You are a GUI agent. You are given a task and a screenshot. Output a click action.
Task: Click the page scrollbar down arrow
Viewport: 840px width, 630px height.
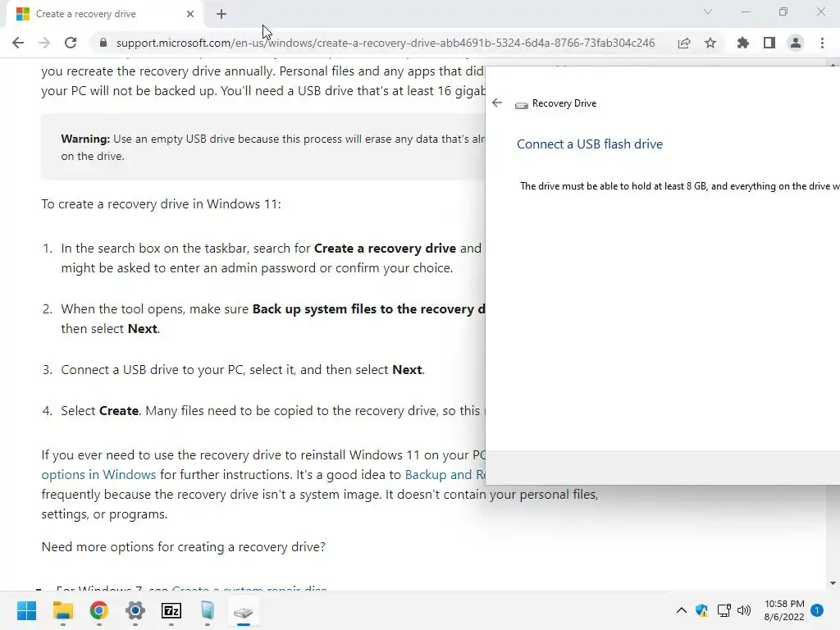coord(833,583)
